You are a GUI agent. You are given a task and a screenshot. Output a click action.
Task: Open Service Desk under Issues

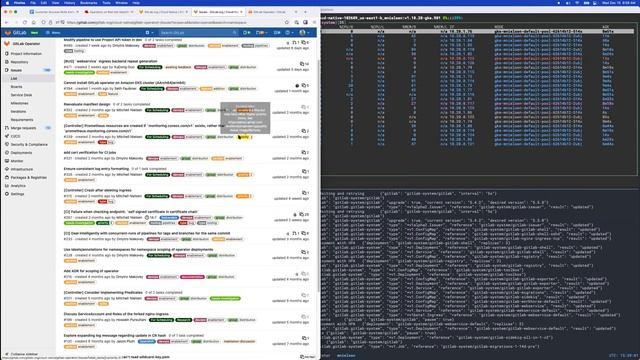tap(21, 95)
